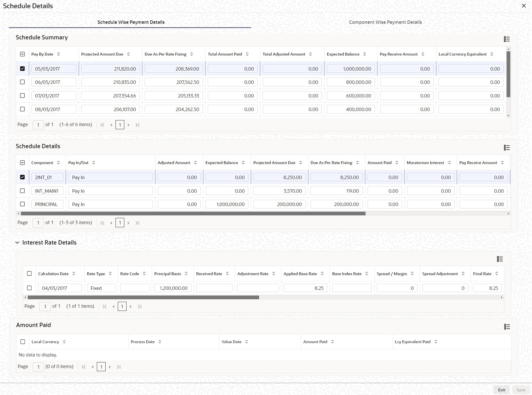Select the 06/05/2017 schedule row checkbox

[x=22, y=82]
